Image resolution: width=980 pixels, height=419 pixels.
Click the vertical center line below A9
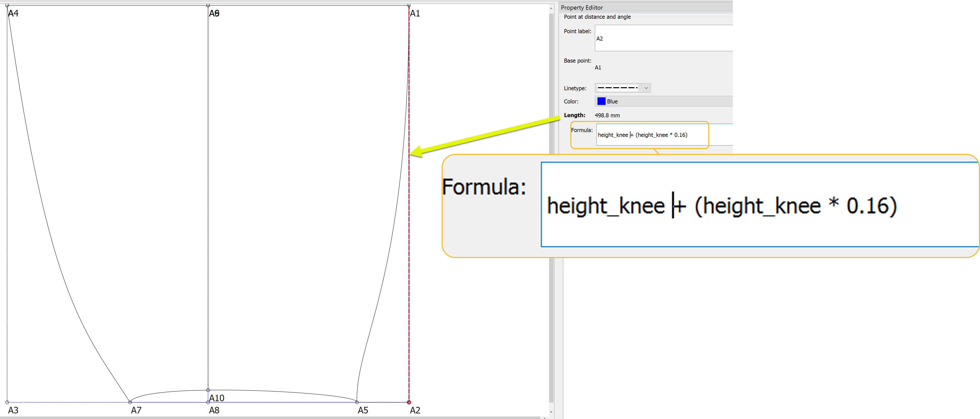(208, 190)
